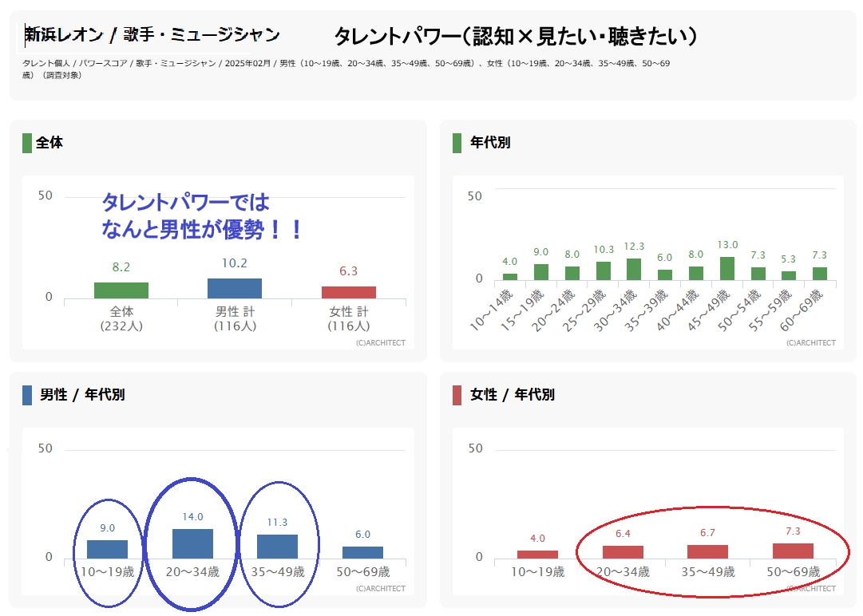Click the 30〜34歳 bar valued 12.3
The image size is (863, 616).
point(634,270)
